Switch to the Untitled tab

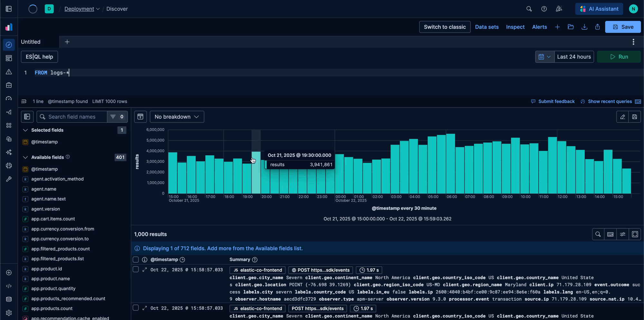pos(31,42)
